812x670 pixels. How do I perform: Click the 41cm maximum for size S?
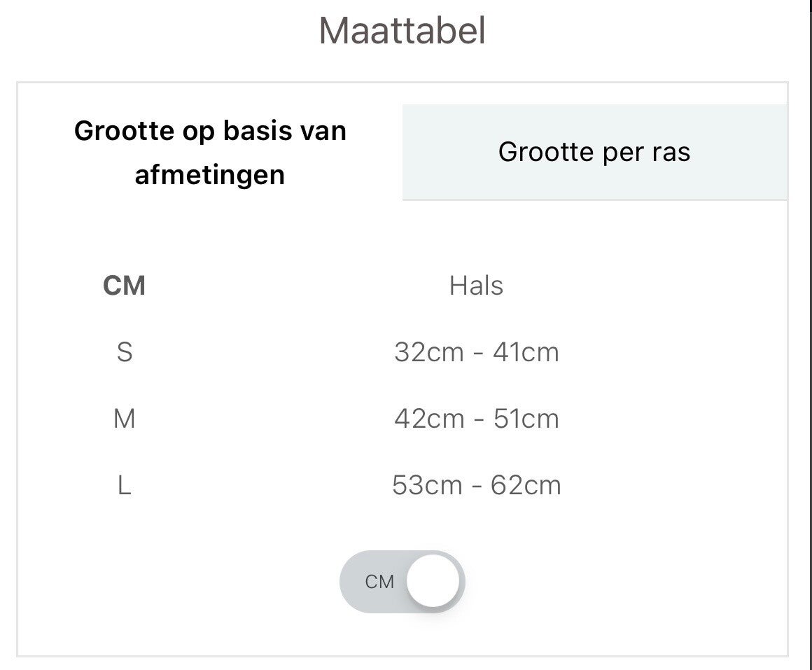(526, 351)
